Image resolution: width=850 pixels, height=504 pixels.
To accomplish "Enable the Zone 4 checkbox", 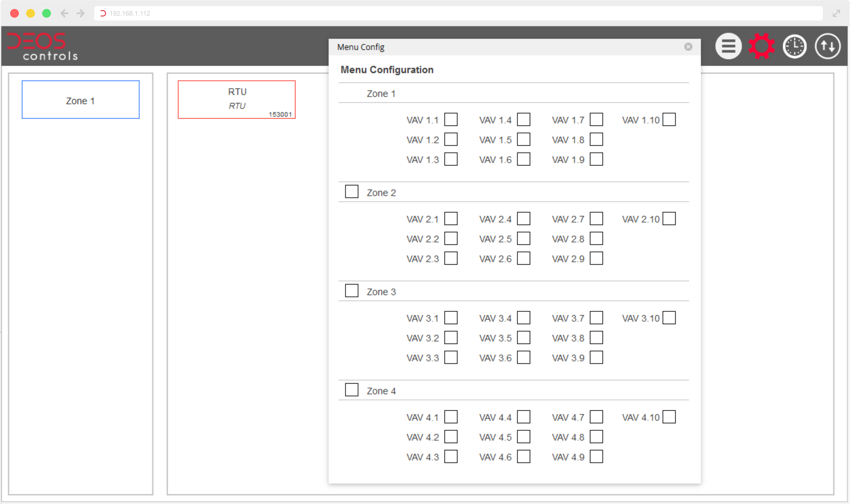I will pyautogui.click(x=351, y=390).
